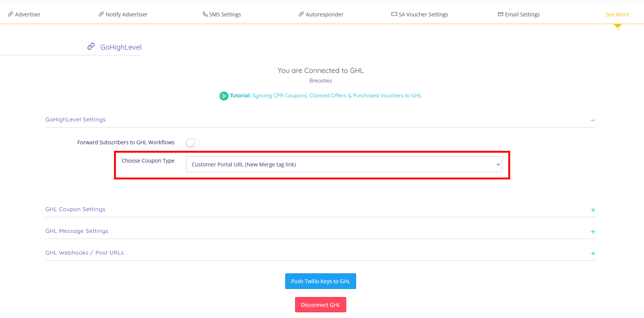The height and width of the screenshot is (318, 644).
Task: Open the See More tab
Action: click(617, 15)
